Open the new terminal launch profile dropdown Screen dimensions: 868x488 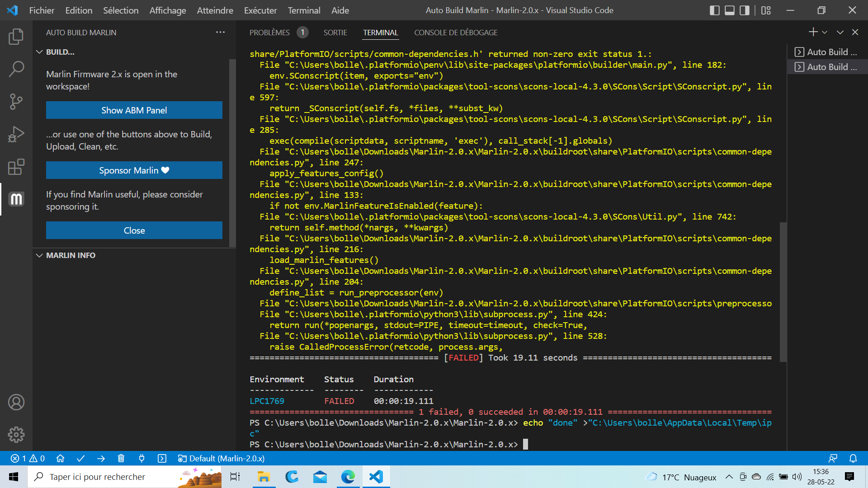[825, 32]
